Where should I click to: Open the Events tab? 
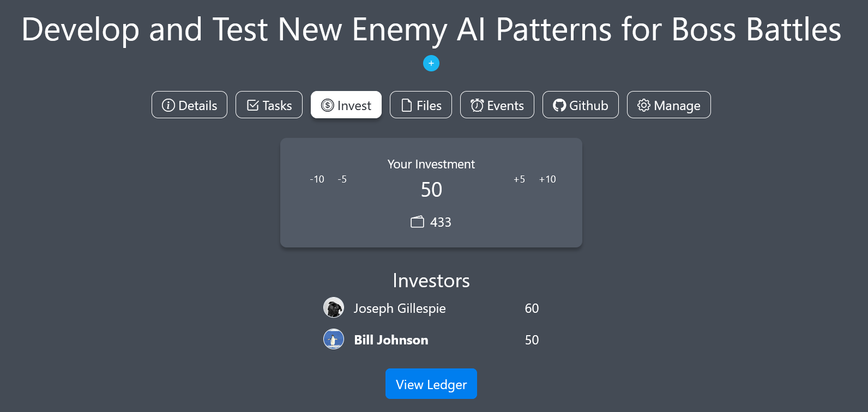tap(497, 105)
